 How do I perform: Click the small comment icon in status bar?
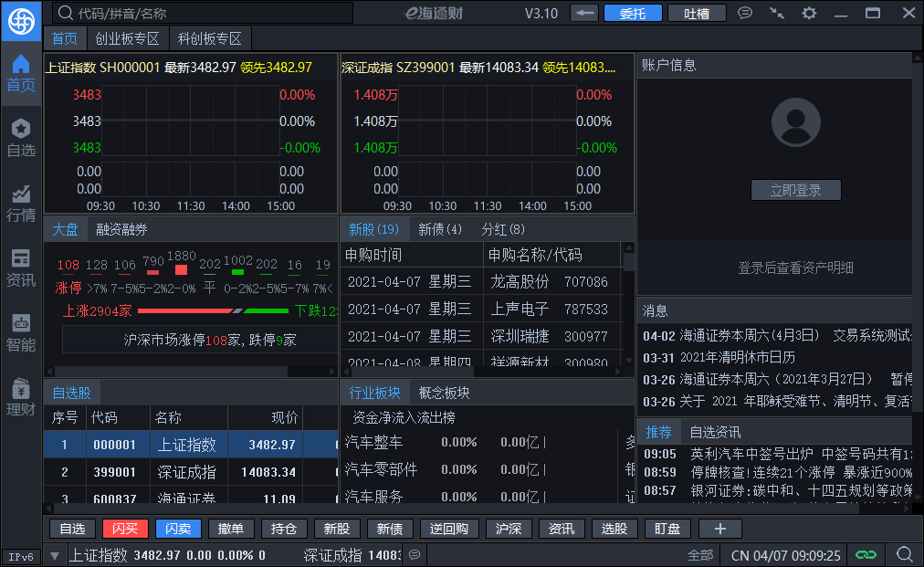pyautogui.click(x=415, y=554)
